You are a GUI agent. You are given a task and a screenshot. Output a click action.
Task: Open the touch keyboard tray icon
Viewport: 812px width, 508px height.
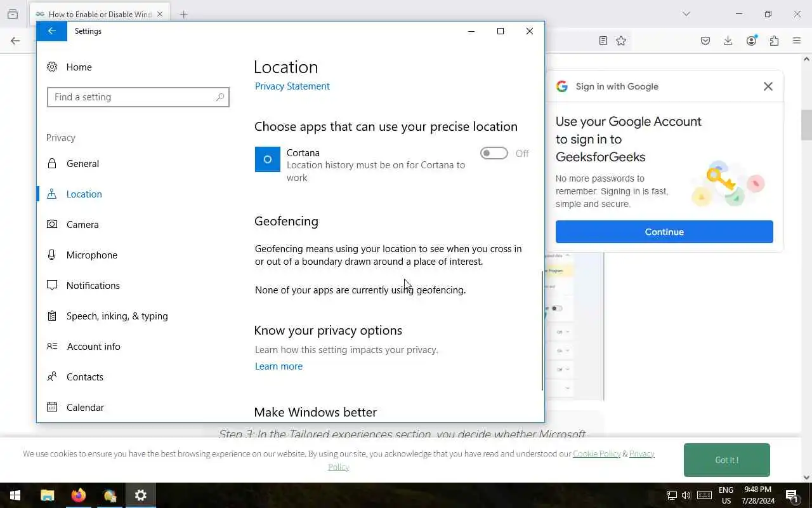704,495
